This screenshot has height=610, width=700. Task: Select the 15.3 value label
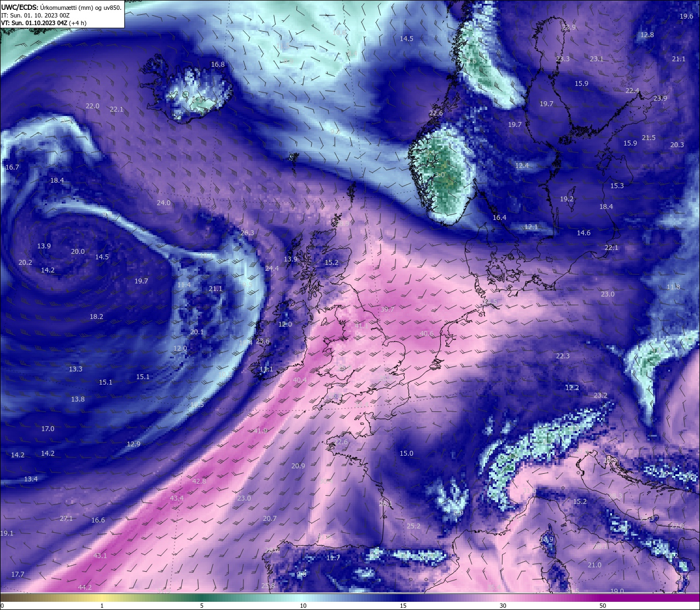click(617, 186)
